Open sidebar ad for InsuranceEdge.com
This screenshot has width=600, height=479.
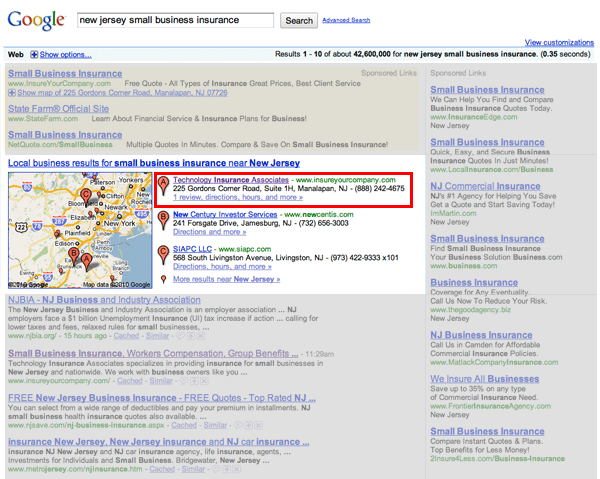[487, 90]
